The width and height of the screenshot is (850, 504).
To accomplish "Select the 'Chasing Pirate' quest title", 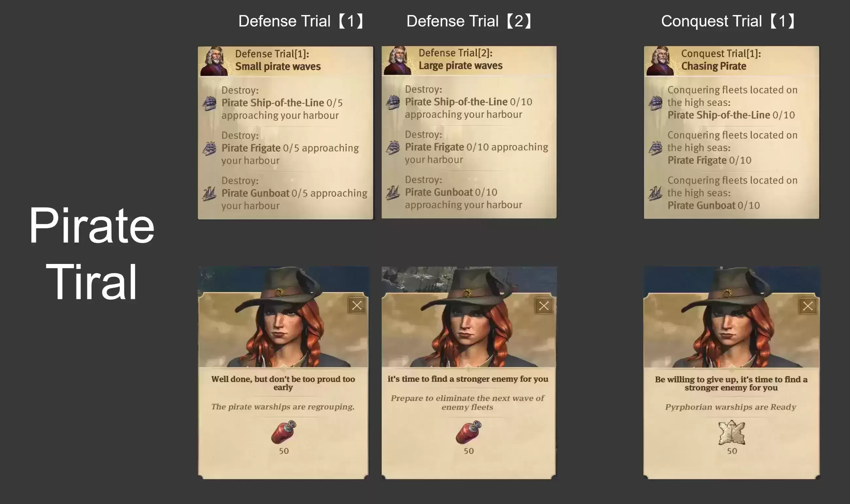I will (714, 66).
